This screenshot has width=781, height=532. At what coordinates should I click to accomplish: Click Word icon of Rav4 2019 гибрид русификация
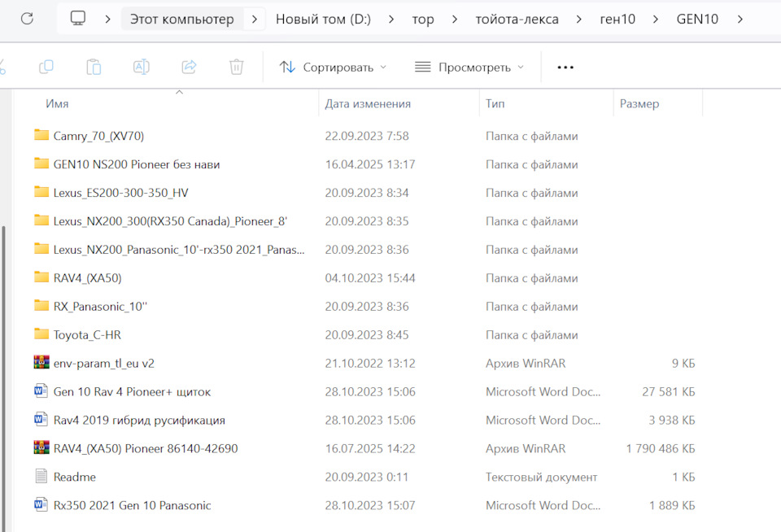(x=41, y=420)
